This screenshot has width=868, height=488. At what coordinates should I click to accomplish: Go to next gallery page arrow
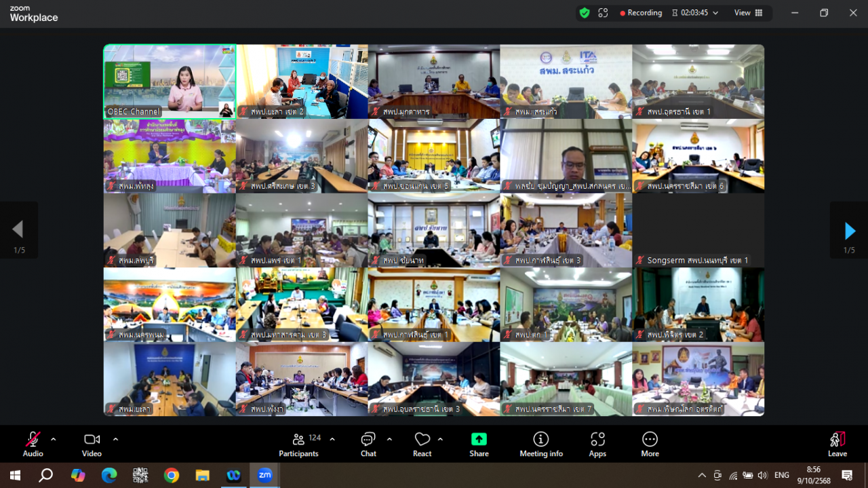[850, 231]
